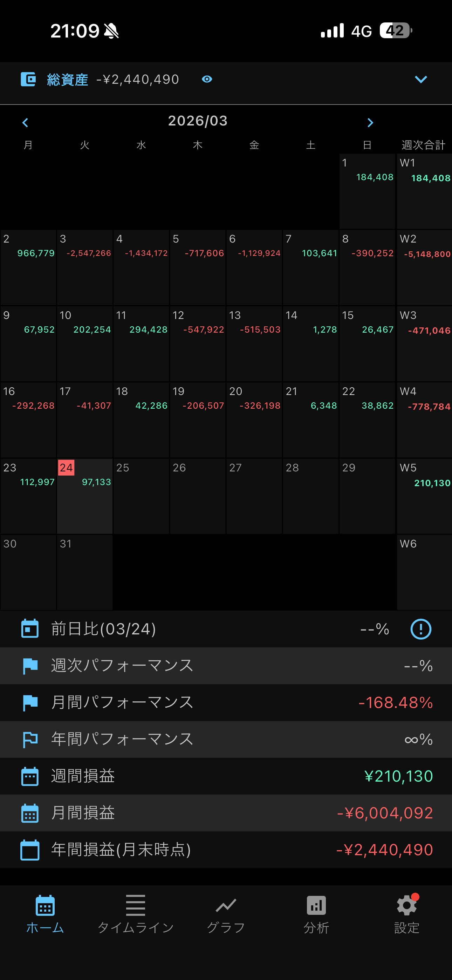Tap the 月間損益 calendar icon
The width and height of the screenshot is (452, 980).
pos(30,813)
